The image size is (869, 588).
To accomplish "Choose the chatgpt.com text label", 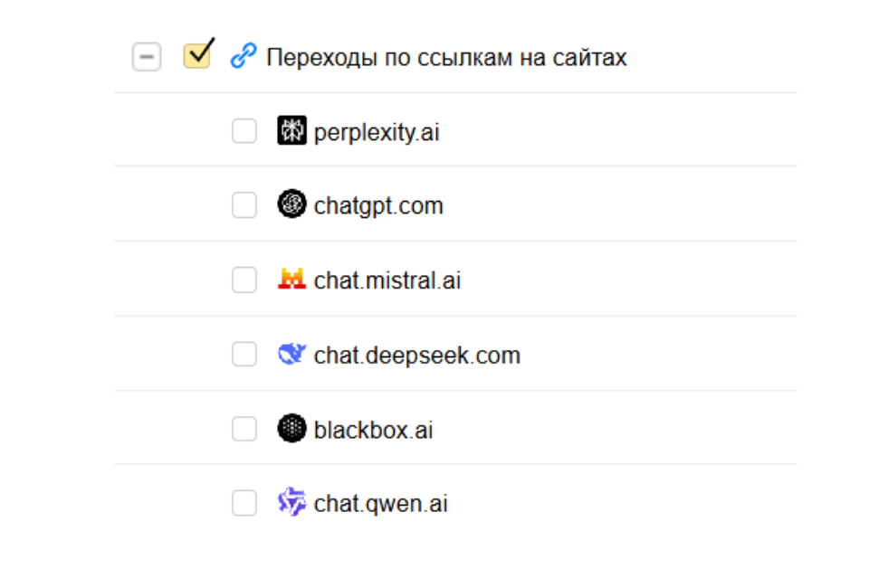I will [378, 206].
